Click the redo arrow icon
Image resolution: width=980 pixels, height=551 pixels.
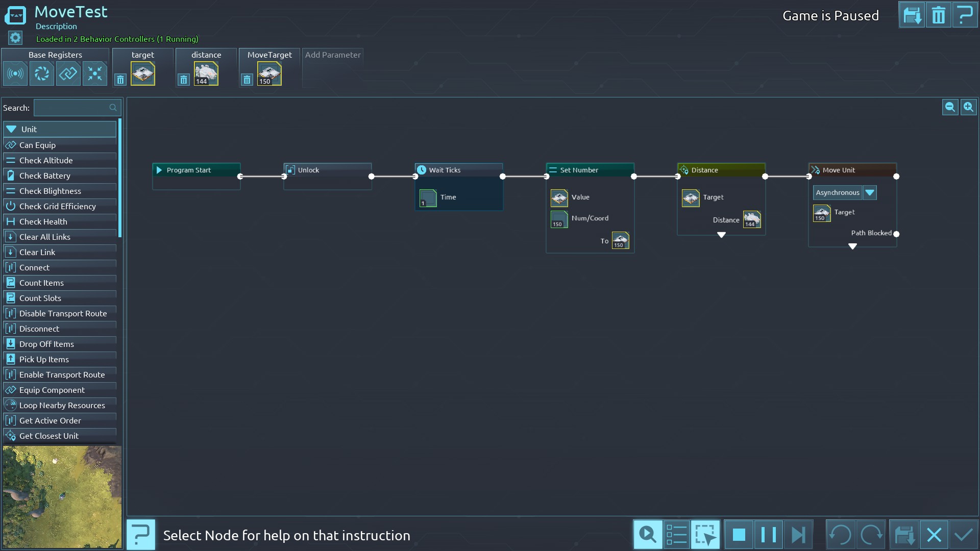[x=871, y=535]
